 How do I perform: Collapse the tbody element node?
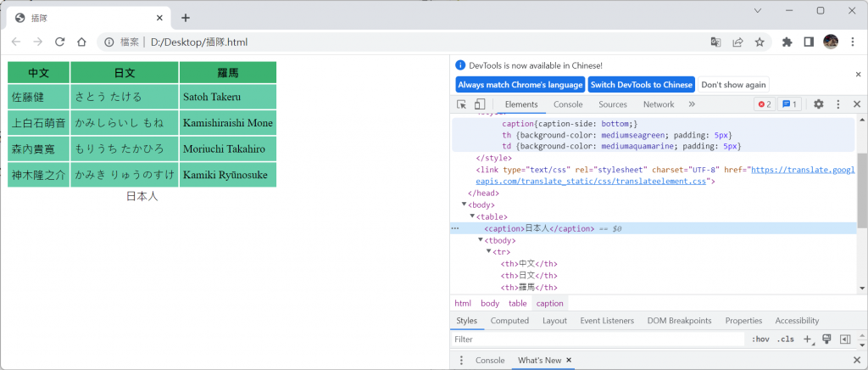[481, 240]
